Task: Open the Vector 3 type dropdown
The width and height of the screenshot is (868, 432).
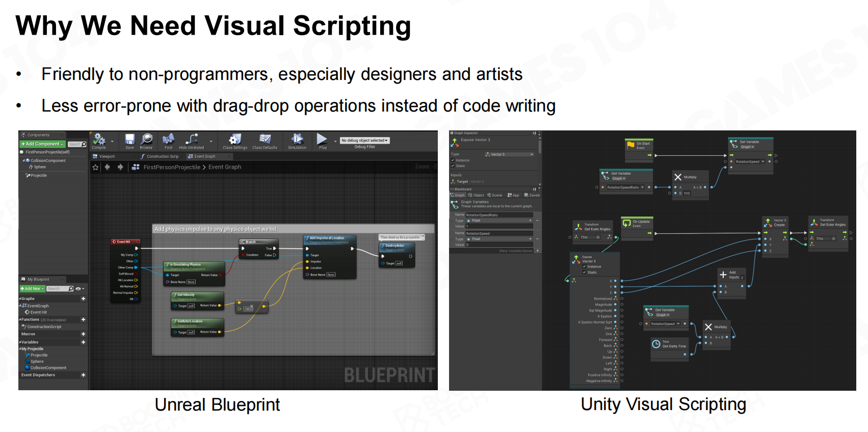Action: [x=509, y=154]
